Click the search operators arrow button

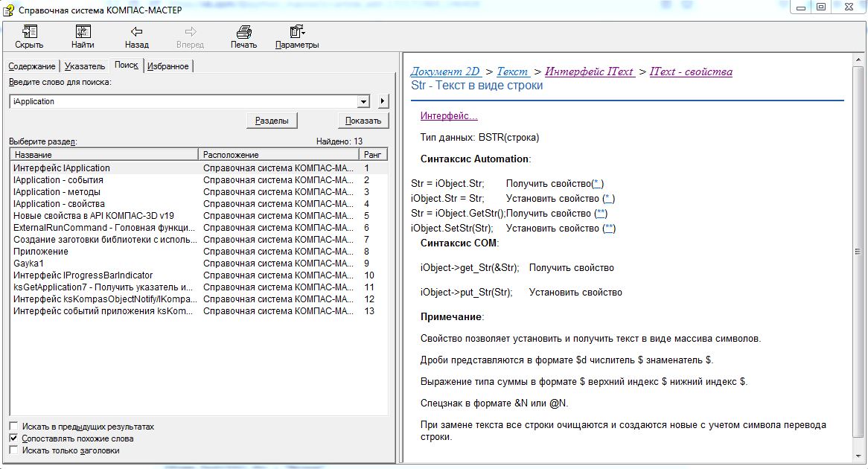coord(383,101)
